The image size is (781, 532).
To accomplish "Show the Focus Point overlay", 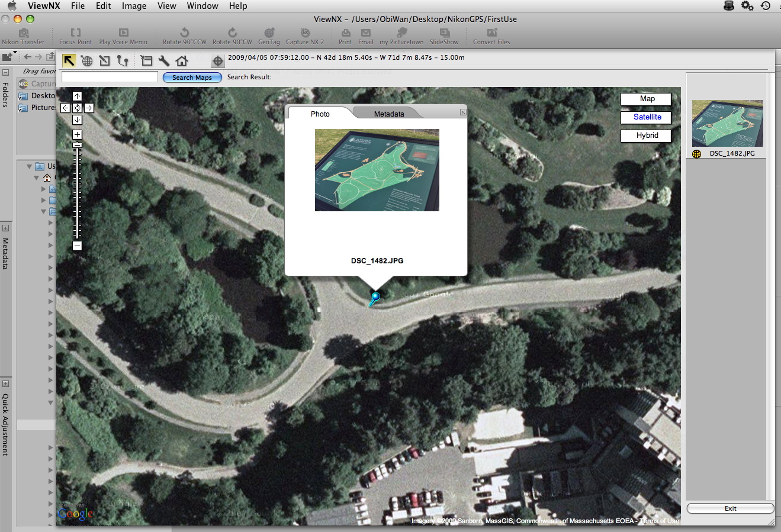I will (76, 37).
